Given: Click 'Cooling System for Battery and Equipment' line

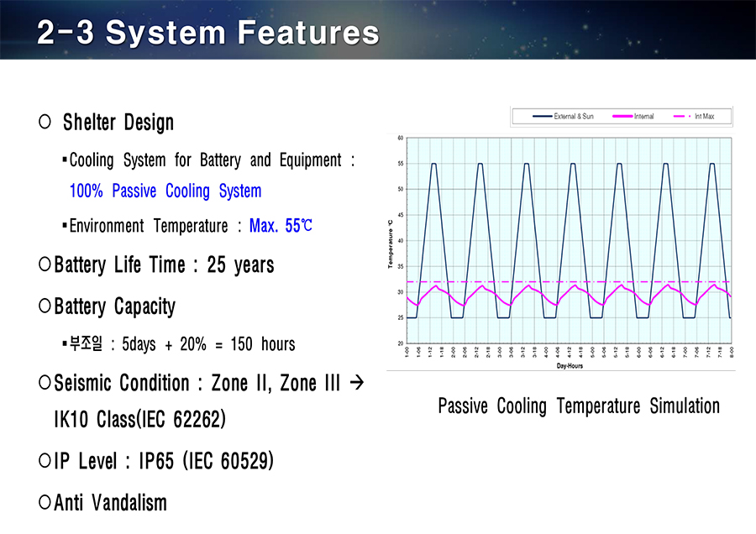Looking at the screenshot, I should (212, 160).
